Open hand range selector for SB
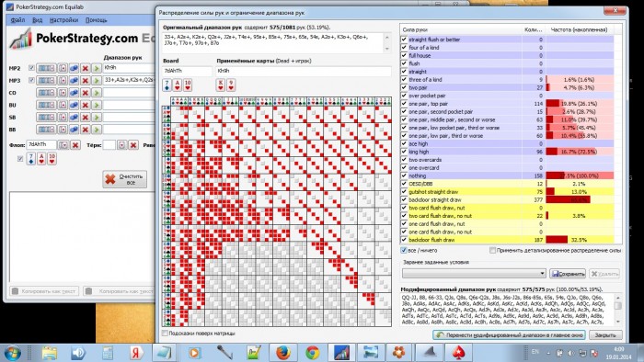This screenshot has width=644, height=362. pos(46,118)
